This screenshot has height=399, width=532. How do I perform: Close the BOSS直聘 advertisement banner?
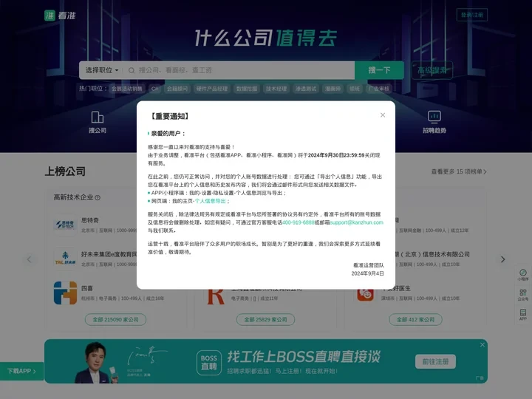[482, 345]
